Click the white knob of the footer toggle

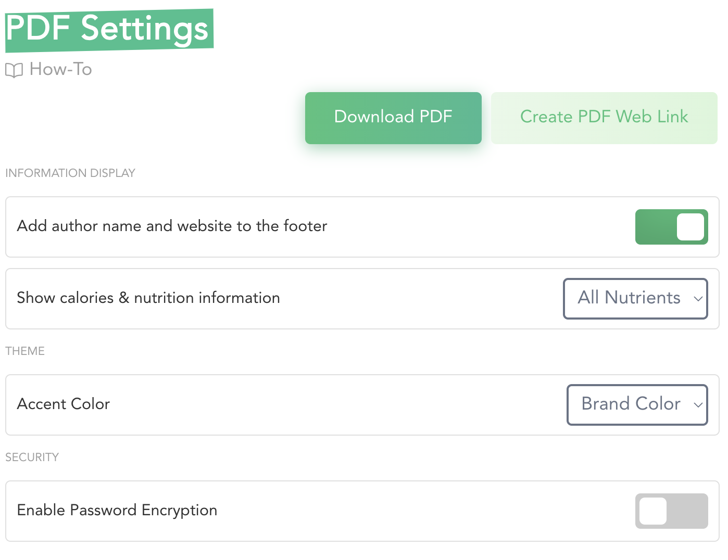(691, 227)
